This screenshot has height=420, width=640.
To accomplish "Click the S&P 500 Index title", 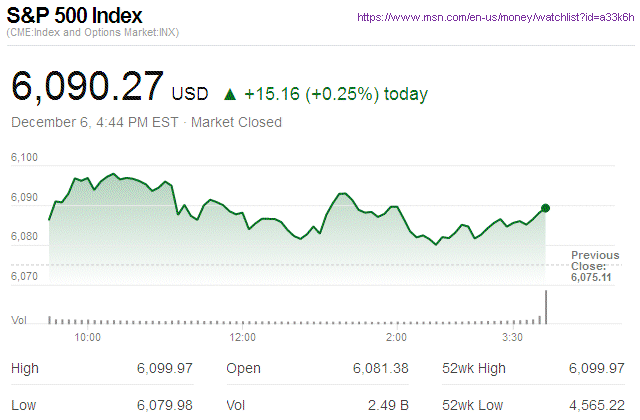I will (74, 17).
